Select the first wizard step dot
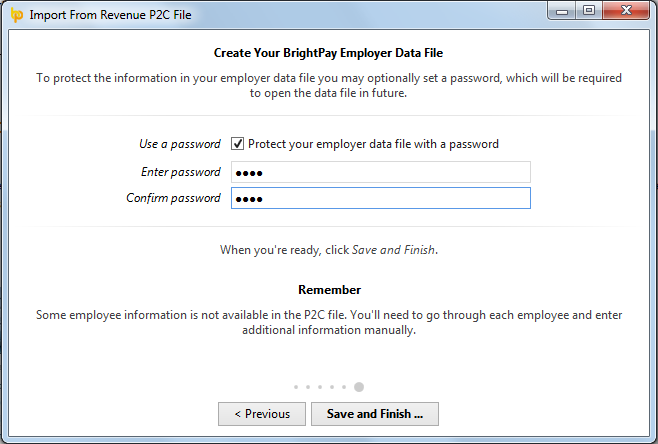Viewport: 658px width, 444px height. (296, 387)
